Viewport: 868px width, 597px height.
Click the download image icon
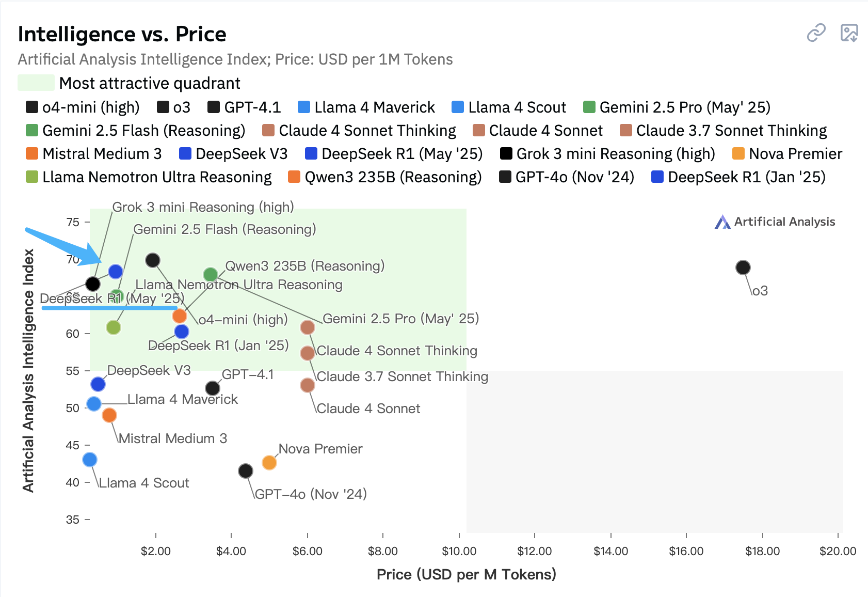849,33
